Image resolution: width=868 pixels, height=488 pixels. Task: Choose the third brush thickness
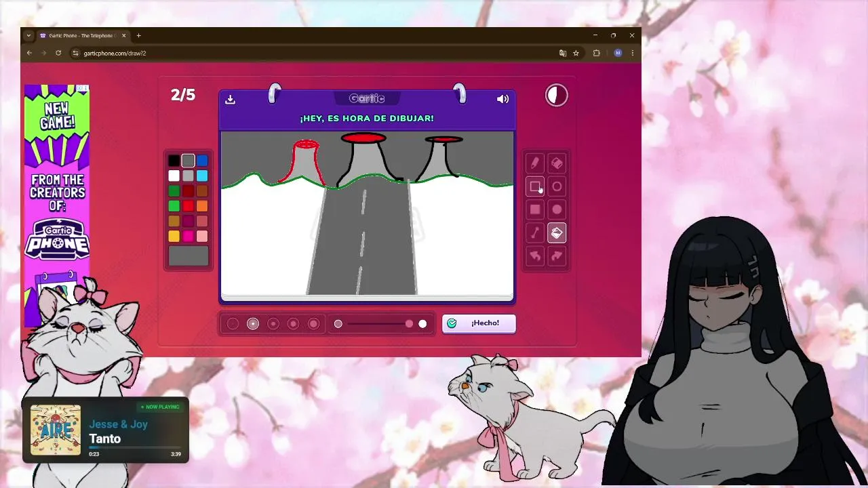click(273, 324)
